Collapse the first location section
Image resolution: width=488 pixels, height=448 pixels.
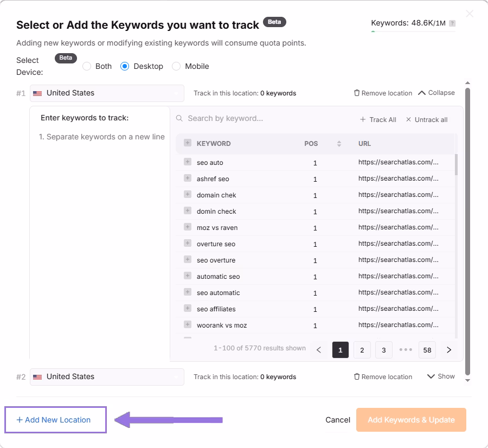pos(436,93)
